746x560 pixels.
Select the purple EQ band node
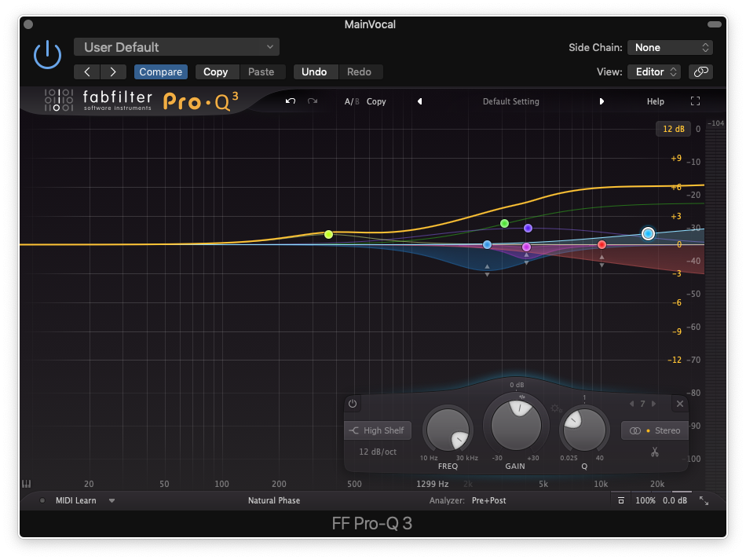(528, 228)
